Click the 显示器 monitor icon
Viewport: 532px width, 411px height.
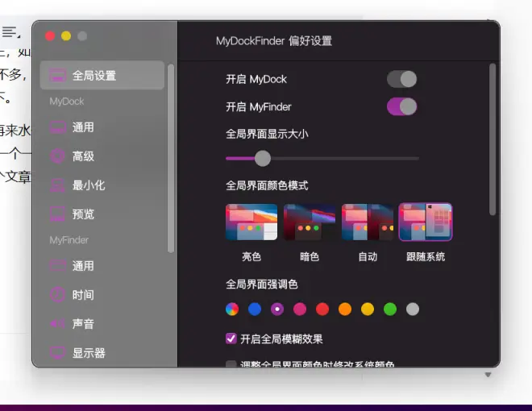coord(57,353)
